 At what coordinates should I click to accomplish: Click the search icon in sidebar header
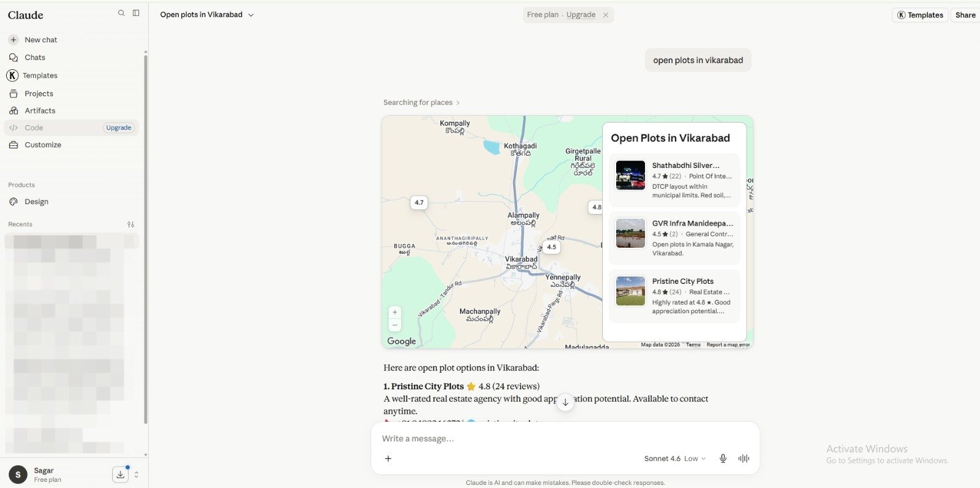point(121,13)
